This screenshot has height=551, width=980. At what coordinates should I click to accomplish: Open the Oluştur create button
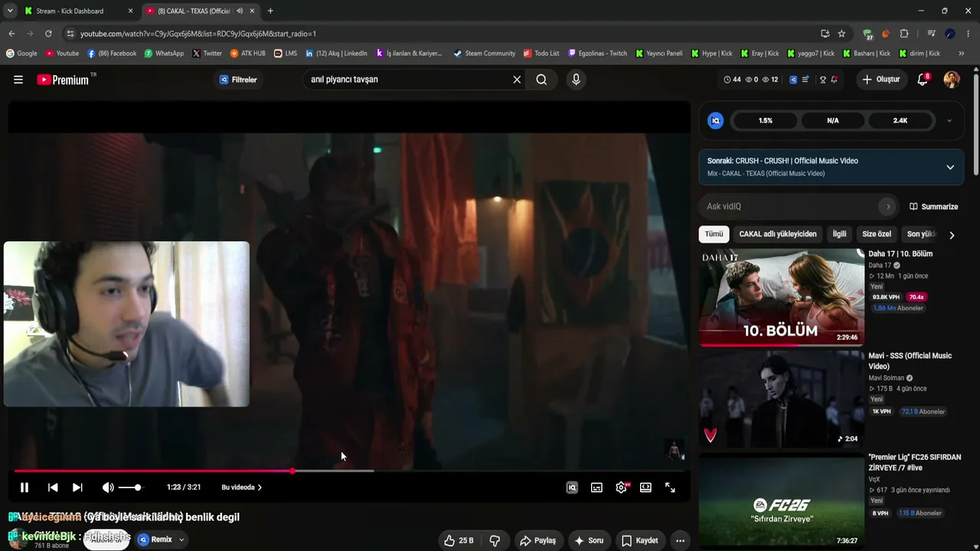click(881, 80)
